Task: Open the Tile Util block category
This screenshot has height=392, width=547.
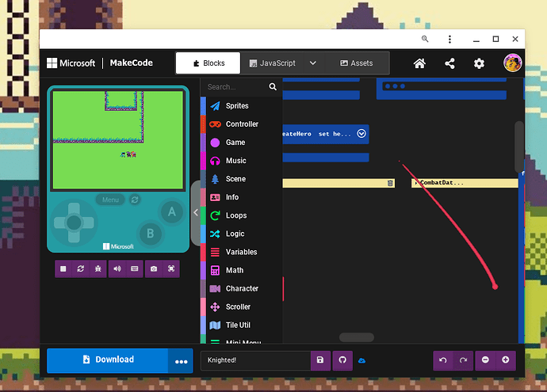Action: click(242, 325)
